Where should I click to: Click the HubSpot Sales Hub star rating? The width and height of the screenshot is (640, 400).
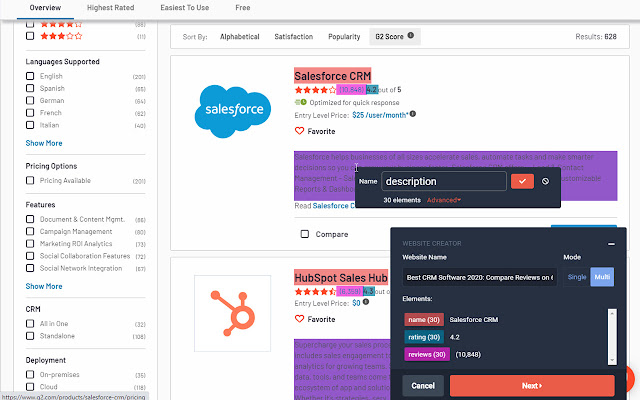point(315,291)
